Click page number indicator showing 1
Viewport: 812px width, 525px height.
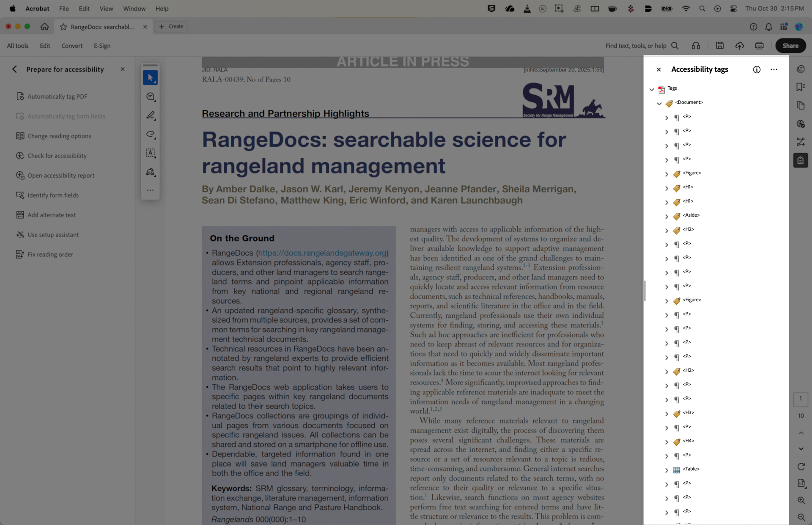point(800,398)
